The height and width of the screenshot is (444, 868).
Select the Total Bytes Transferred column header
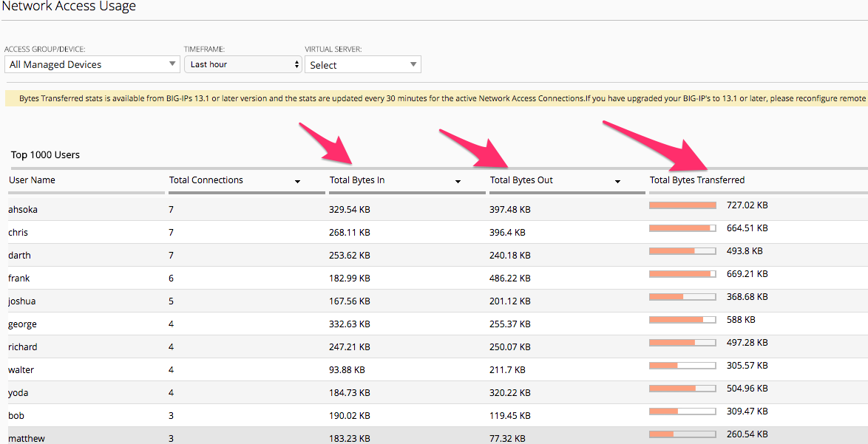point(697,180)
